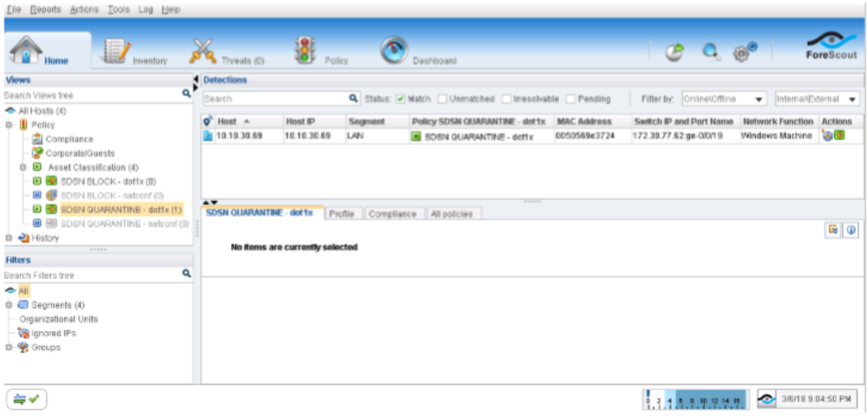Click the MAC address cell 0050569e3724
Viewport: 868px width, 420px height.
585,136
